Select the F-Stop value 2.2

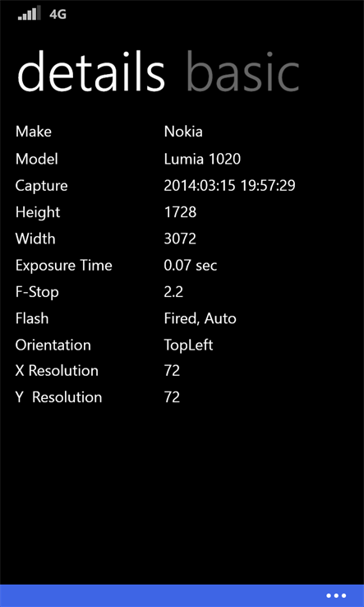point(173,291)
